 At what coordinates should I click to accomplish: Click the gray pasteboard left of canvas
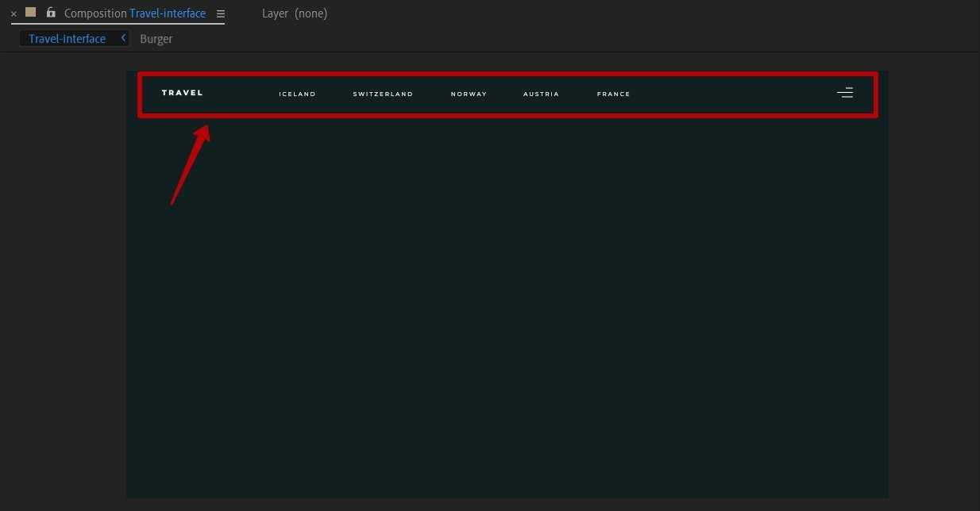click(64, 278)
